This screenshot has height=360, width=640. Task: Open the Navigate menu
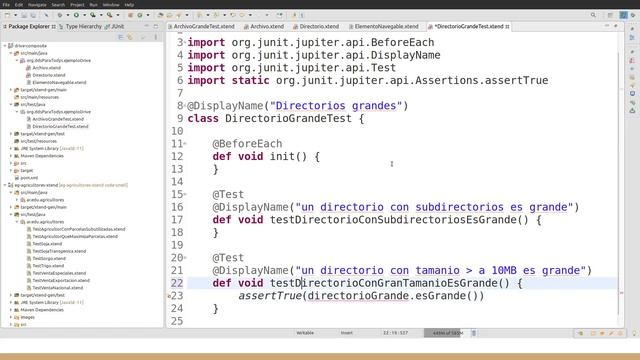pyautogui.click(x=37, y=5)
